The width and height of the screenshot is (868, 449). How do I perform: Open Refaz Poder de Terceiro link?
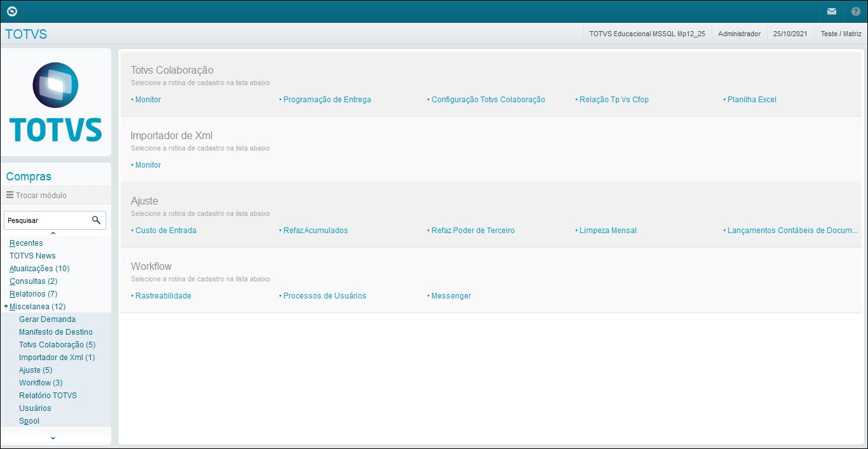click(x=473, y=231)
